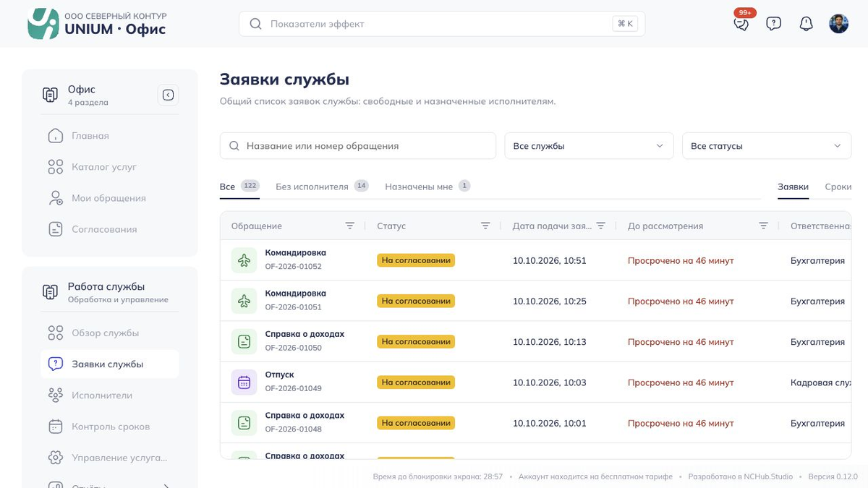Click the Статус column header
The image size is (868, 488).
[391, 226]
